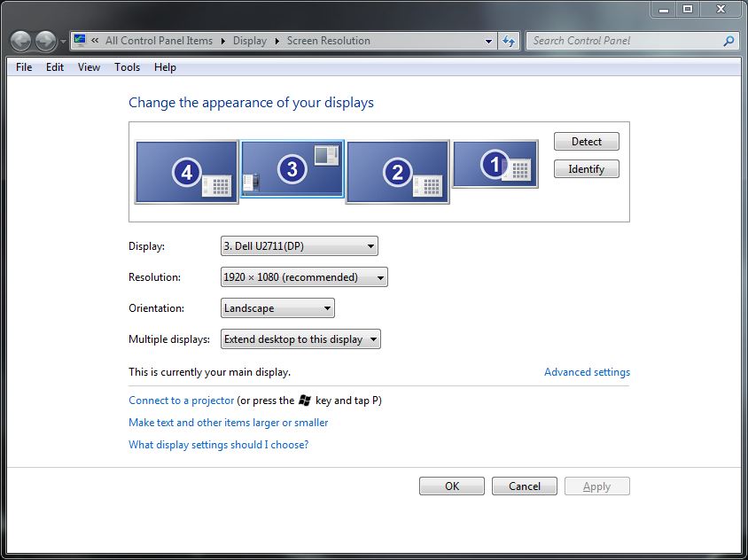Select display 4 monitor thumbnail
Image resolution: width=748 pixels, height=560 pixels.
[186, 172]
